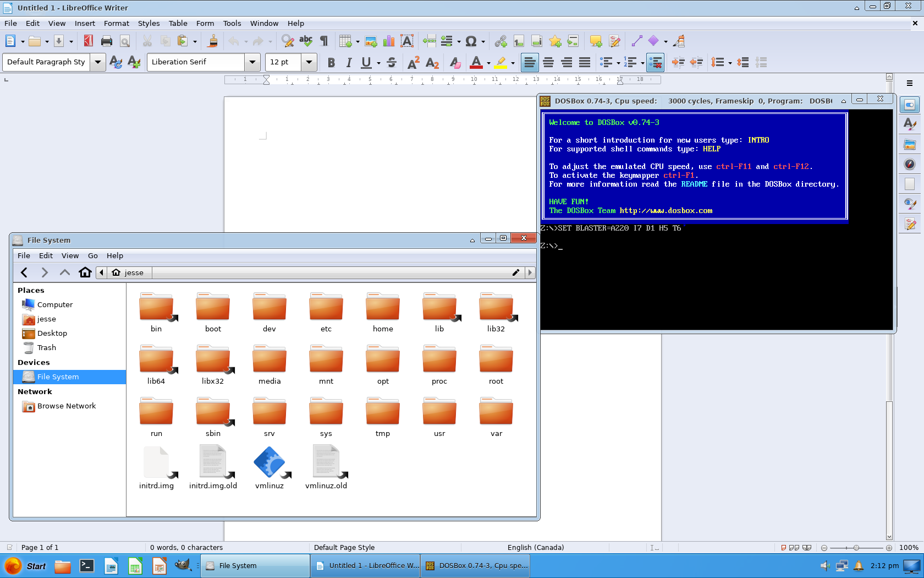
Task: Click the Insert Hyperlink icon
Action: pyautogui.click(x=501, y=41)
